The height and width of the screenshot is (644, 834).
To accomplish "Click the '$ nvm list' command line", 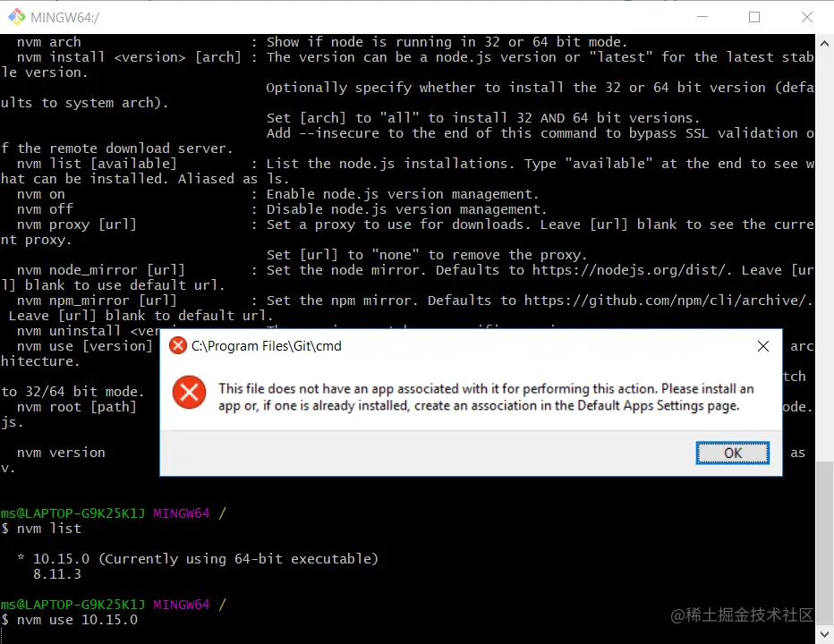I will point(41,528).
